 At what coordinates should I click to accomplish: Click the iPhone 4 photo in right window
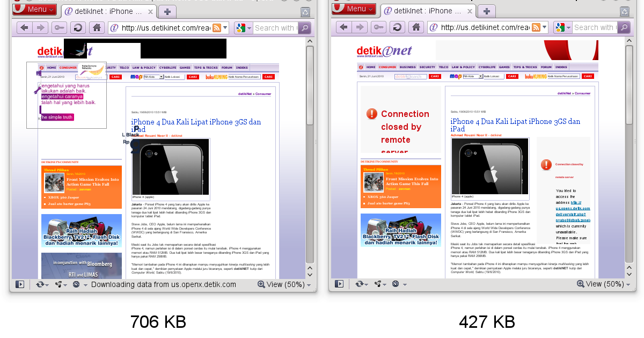tap(490, 166)
